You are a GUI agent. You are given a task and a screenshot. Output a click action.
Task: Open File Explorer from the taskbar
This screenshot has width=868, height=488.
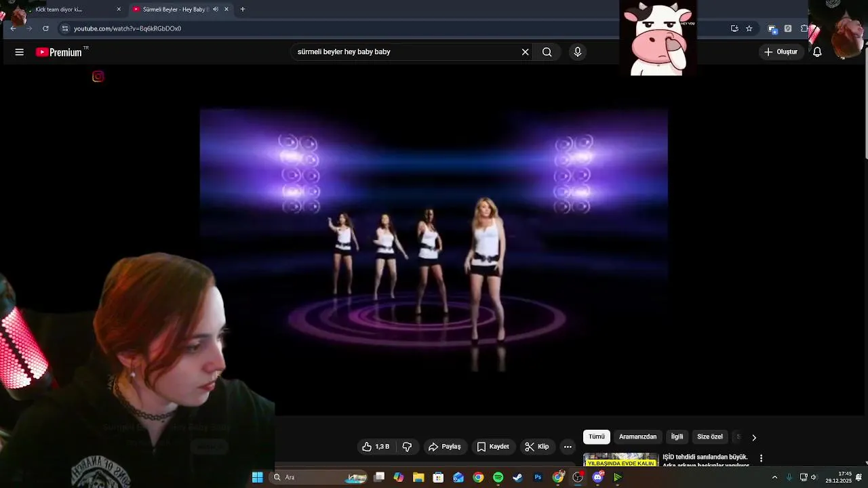tap(418, 478)
